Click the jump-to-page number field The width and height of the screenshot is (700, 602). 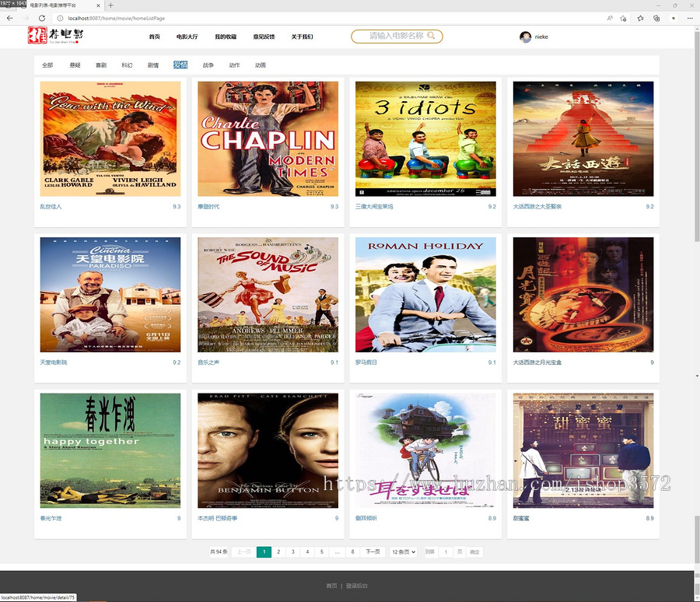pos(446,552)
